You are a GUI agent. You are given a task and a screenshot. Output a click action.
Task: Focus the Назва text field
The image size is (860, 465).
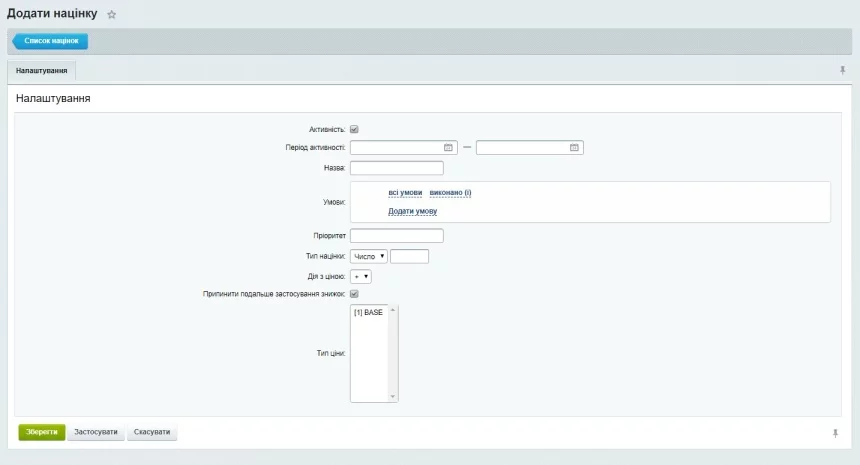(x=396, y=168)
